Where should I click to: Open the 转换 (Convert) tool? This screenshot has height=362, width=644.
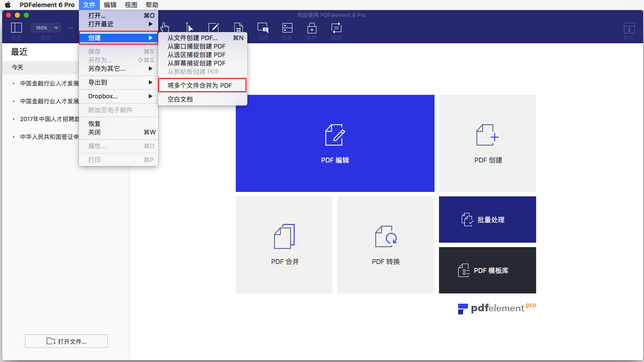click(x=336, y=28)
